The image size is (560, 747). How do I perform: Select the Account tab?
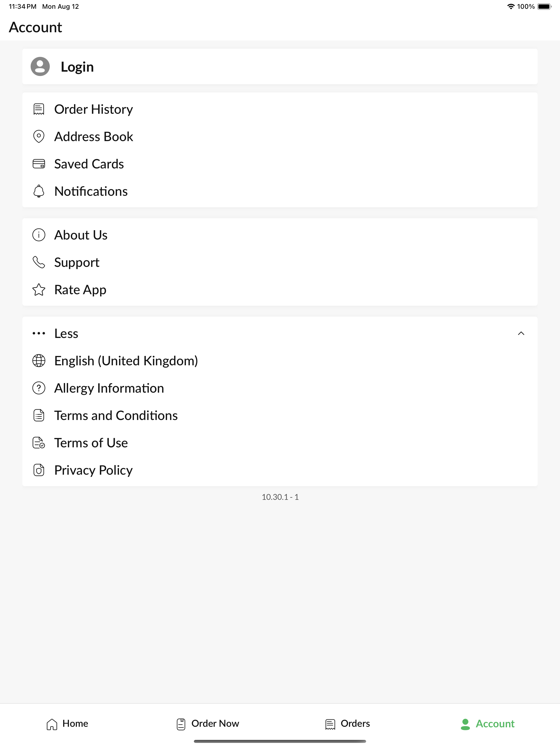click(487, 724)
